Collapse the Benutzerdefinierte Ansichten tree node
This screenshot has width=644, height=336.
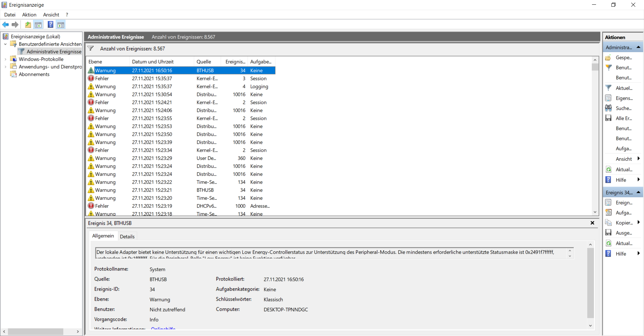point(5,44)
